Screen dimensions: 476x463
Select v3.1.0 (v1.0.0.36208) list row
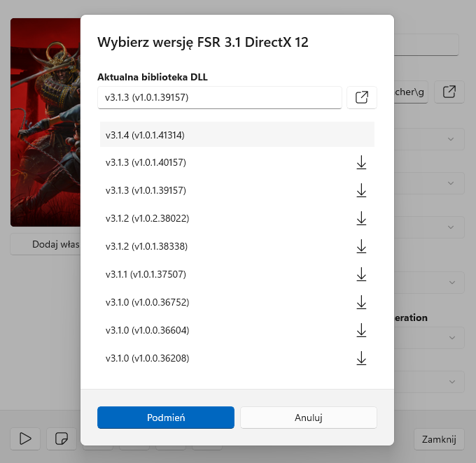pyautogui.click(x=237, y=358)
